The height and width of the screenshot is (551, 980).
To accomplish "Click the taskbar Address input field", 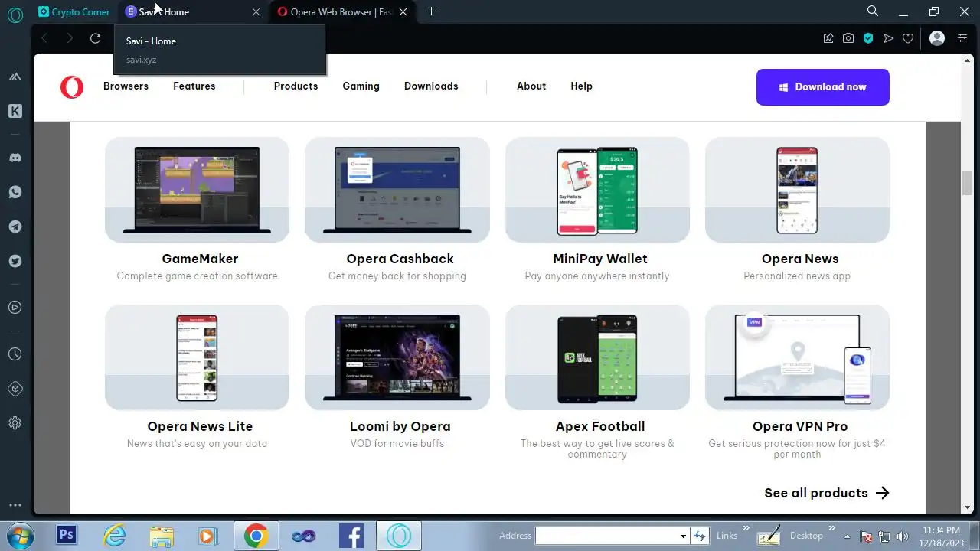I will tap(608, 536).
